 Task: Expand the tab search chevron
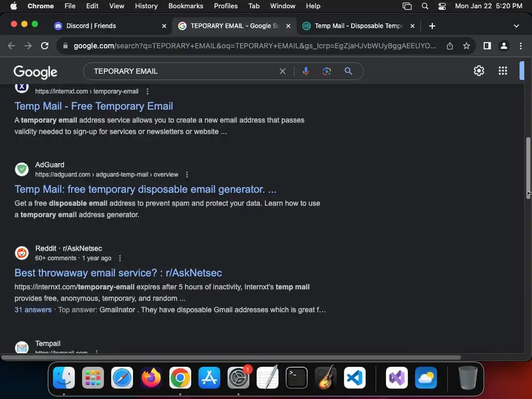(x=516, y=26)
